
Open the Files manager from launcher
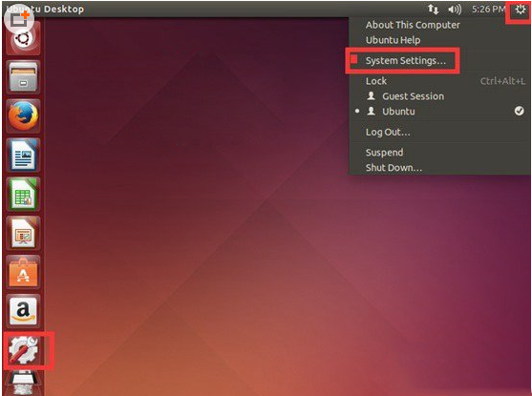click(x=23, y=77)
